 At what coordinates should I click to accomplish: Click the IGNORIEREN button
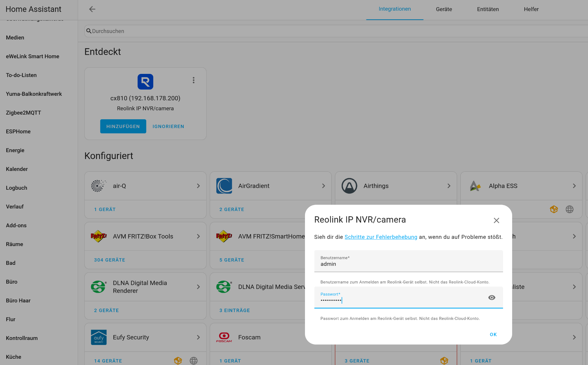click(x=168, y=126)
